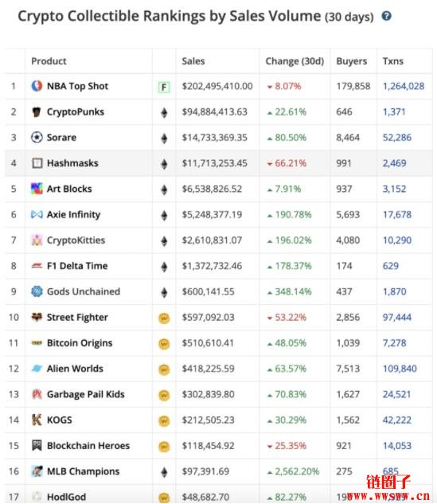This screenshot has width=437, height=504.
Task: Click the 348.14% change for Gods Unchained
Action: pyautogui.click(x=293, y=291)
